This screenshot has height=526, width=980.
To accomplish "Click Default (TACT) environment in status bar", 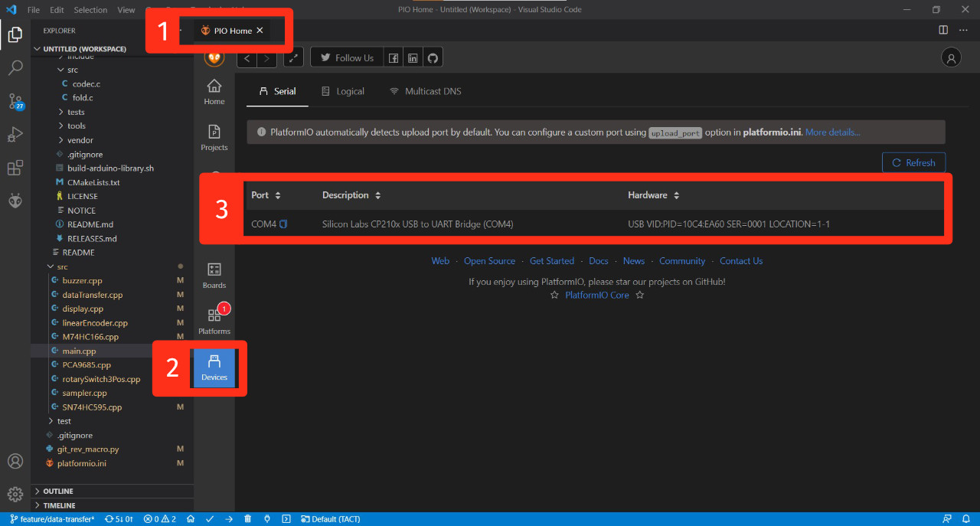I will (x=331, y=519).
